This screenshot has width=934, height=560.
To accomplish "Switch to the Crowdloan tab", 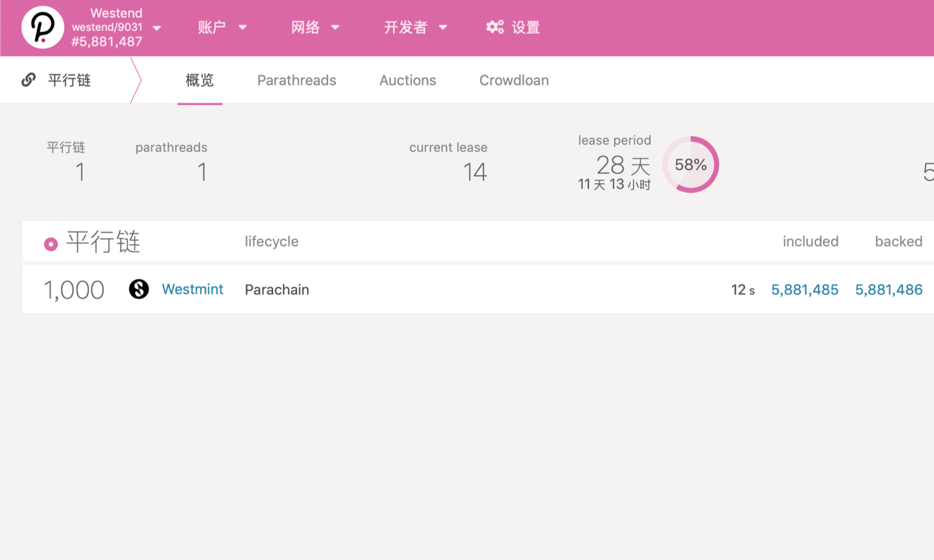I will [514, 80].
